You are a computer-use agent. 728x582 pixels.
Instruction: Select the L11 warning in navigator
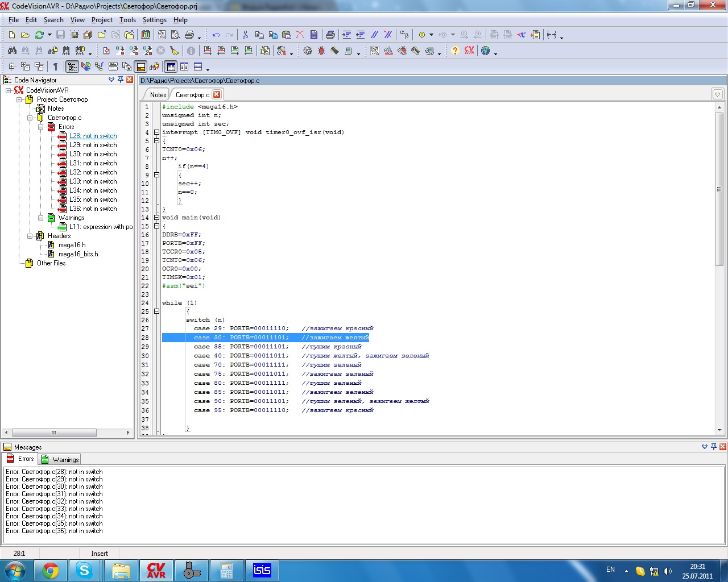[x=101, y=227]
